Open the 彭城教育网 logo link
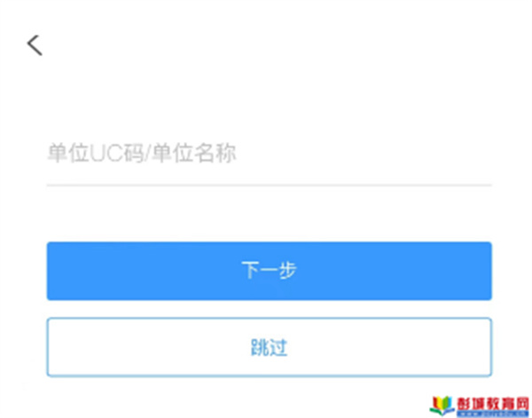Viewport: 532px width, 418px height. click(480, 406)
